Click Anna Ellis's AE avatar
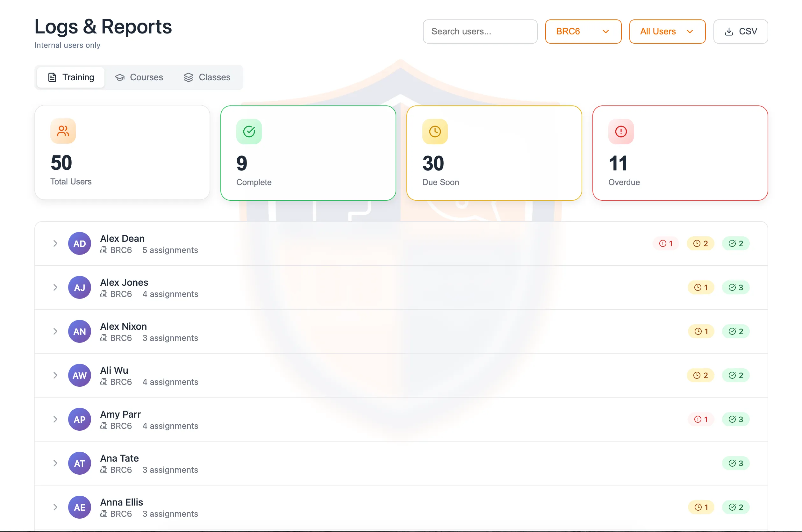802x532 pixels. [x=79, y=507]
